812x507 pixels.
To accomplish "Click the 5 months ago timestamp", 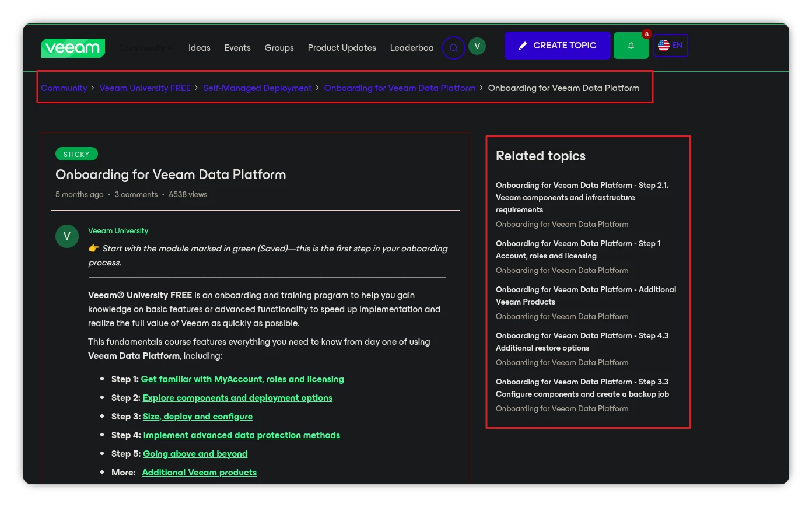I will coord(79,195).
